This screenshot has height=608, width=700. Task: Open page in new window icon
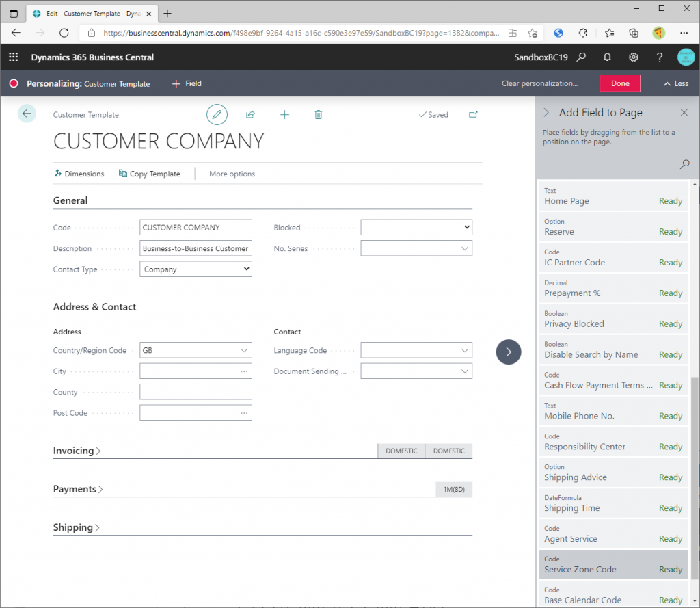473,115
